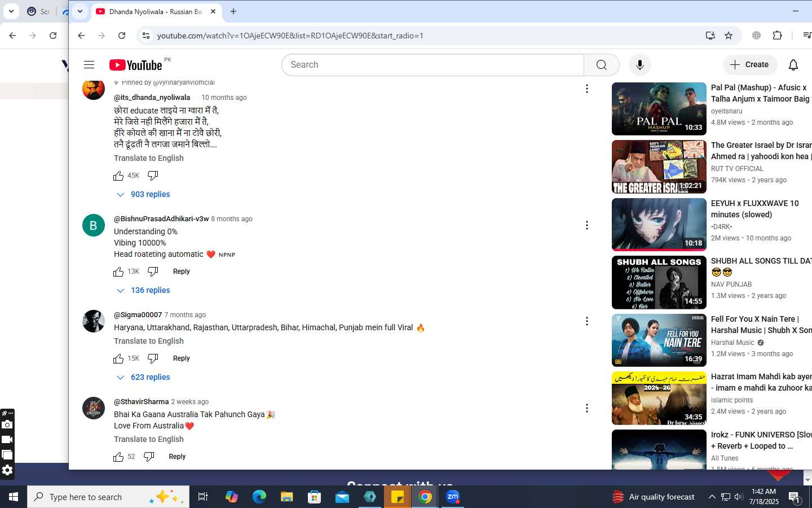Open the Hazrat Imam Mahdi video thumbnail
The image size is (812, 508).
pyautogui.click(x=659, y=398)
